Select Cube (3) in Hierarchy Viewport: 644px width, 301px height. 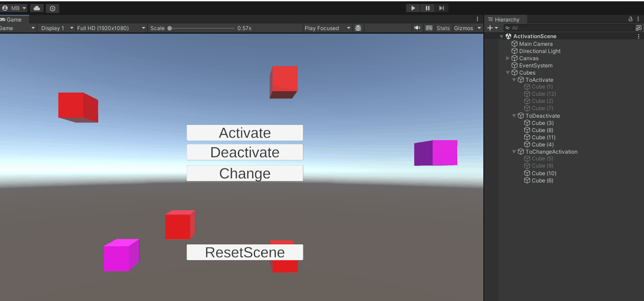click(x=543, y=123)
